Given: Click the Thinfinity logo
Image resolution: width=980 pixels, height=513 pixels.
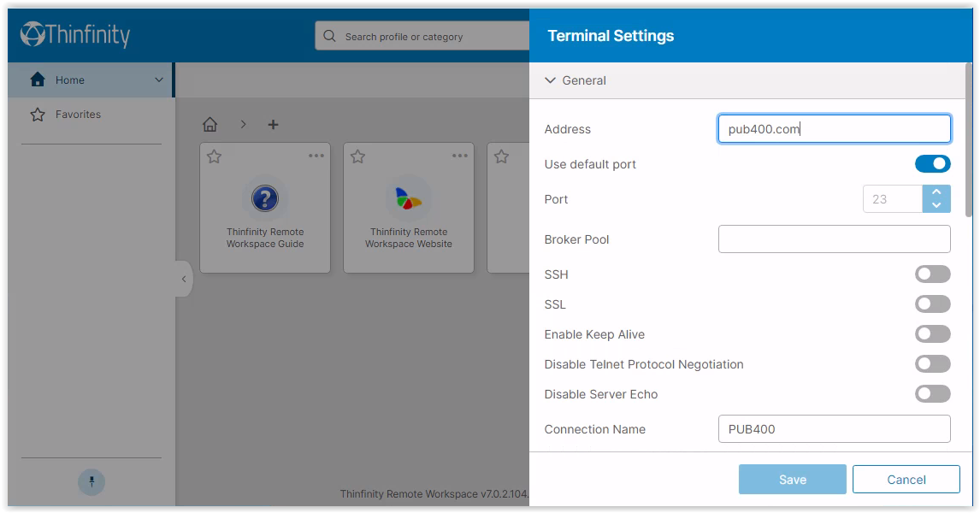Looking at the screenshot, I should [x=75, y=34].
